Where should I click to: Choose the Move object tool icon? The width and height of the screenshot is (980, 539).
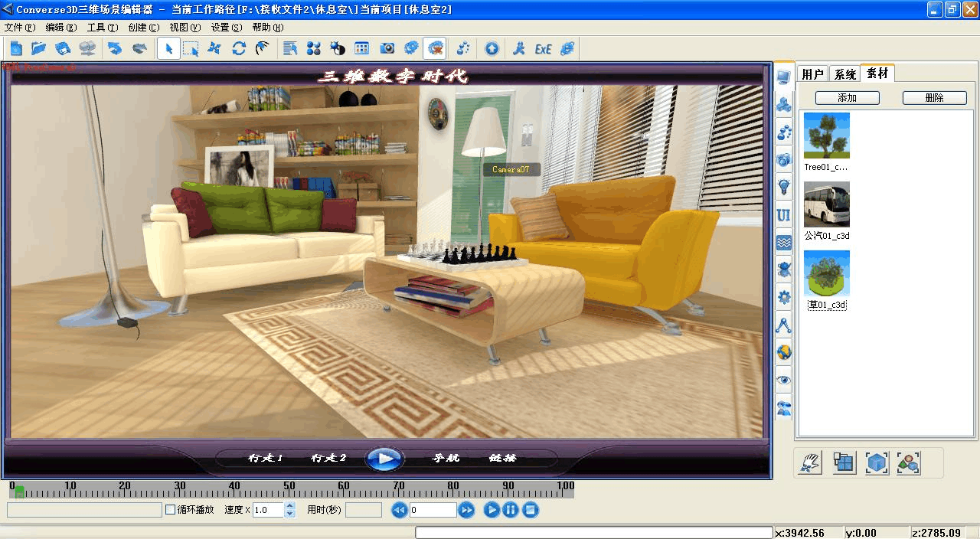pyautogui.click(x=215, y=48)
